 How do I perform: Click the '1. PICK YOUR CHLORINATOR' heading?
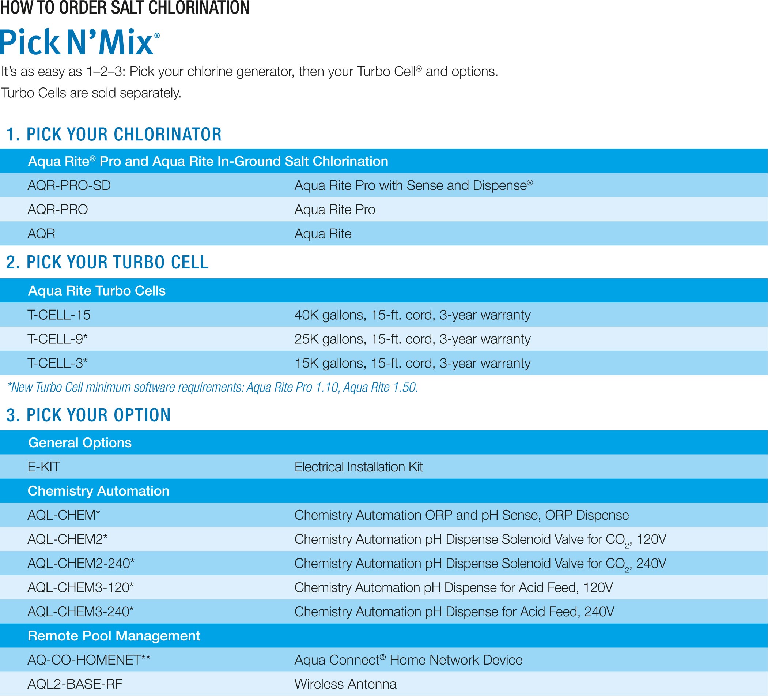[x=114, y=135]
